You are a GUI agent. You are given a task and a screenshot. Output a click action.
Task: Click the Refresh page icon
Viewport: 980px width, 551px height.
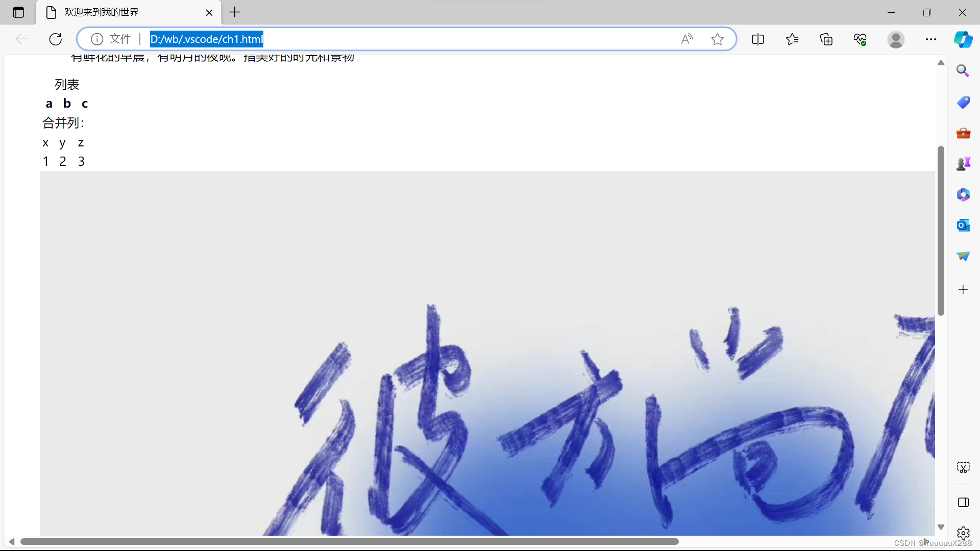pyautogui.click(x=56, y=39)
